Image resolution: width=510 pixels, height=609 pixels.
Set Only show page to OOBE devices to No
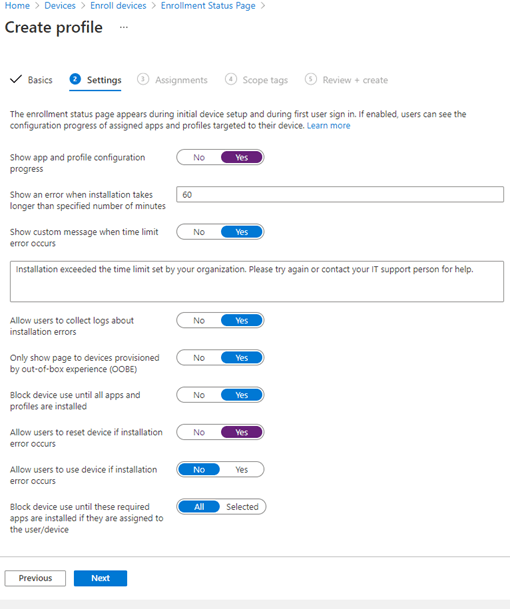[x=199, y=358]
